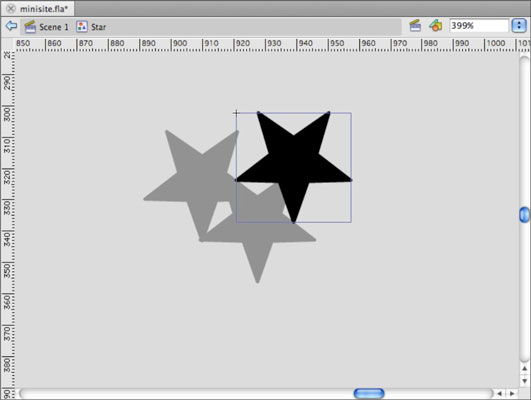The width and height of the screenshot is (531, 400).
Task: Click the Star symbol icon
Action: (x=82, y=27)
